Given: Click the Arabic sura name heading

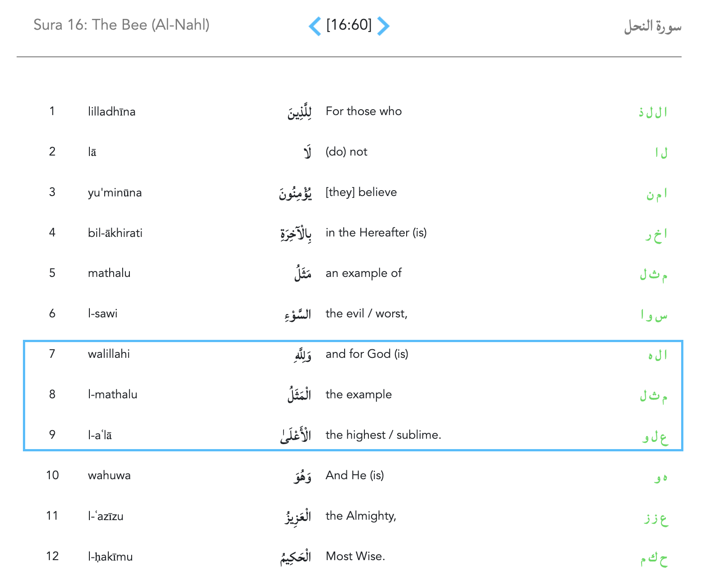Looking at the screenshot, I should point(652,27).
